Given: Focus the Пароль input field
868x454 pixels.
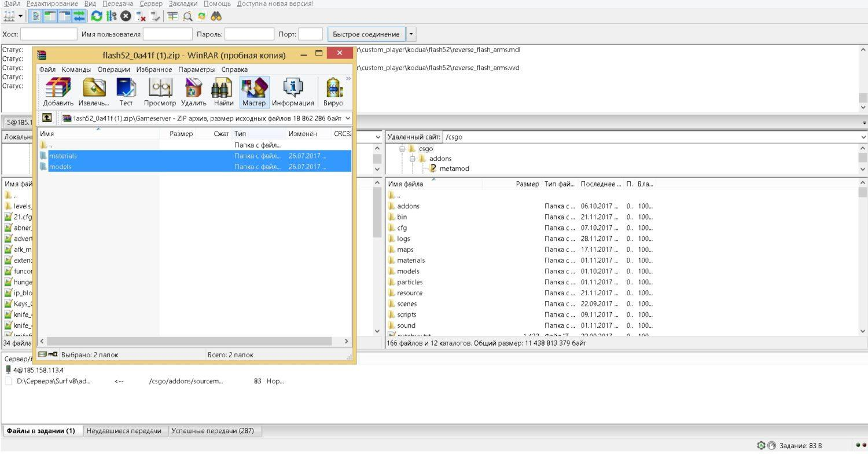Looking at the screenshot, I should [x=249, y=34].
